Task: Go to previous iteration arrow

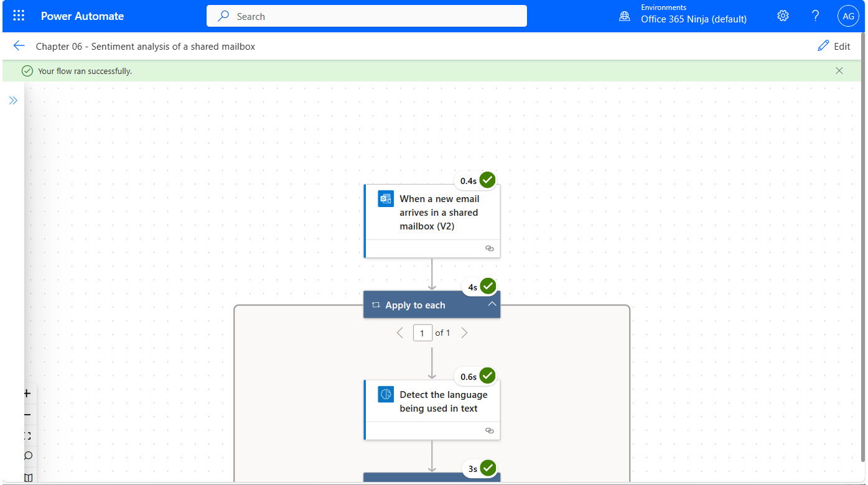Action: point(400,333)
